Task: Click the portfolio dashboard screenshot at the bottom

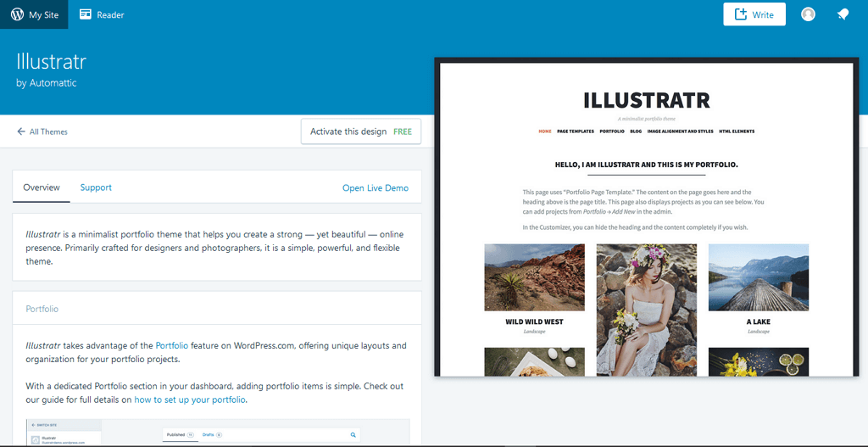Action: coord(218,432)
